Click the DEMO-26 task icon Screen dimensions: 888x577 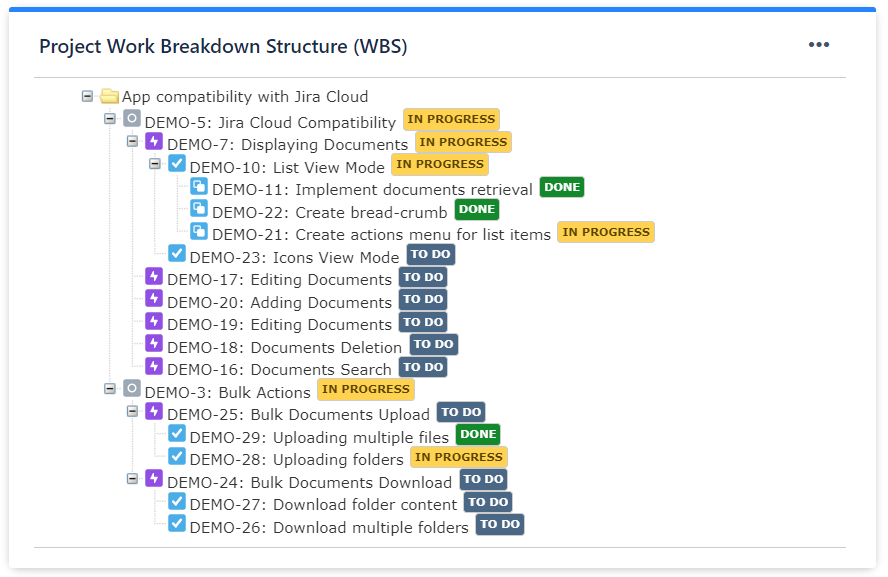click(x=177, y=523)
